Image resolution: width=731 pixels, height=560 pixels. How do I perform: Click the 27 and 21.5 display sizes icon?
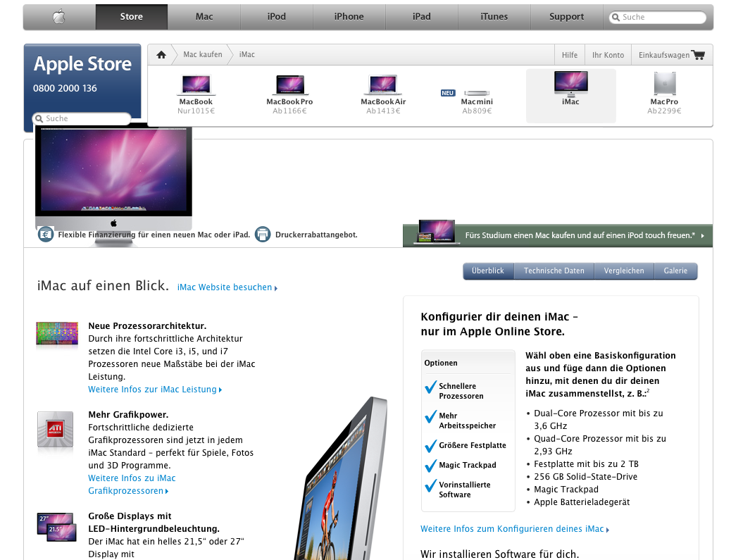(x=57, y=528)
